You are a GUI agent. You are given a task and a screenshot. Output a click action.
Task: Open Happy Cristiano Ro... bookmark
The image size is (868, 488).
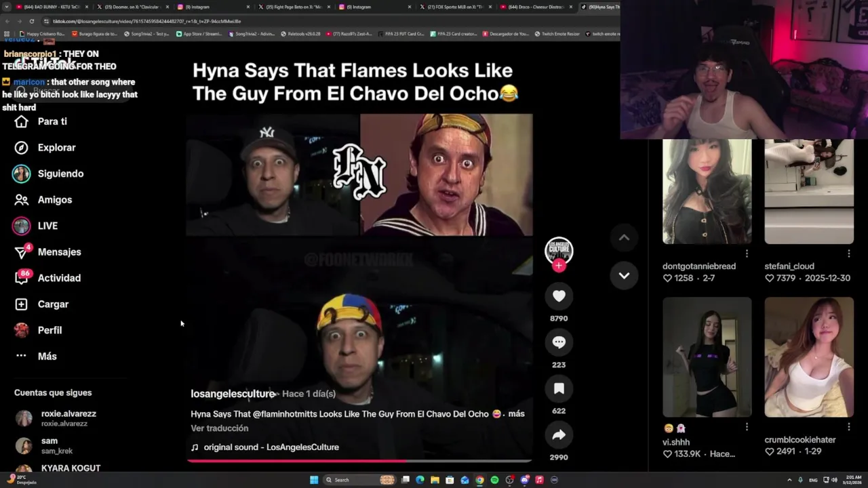coord(43,34)
